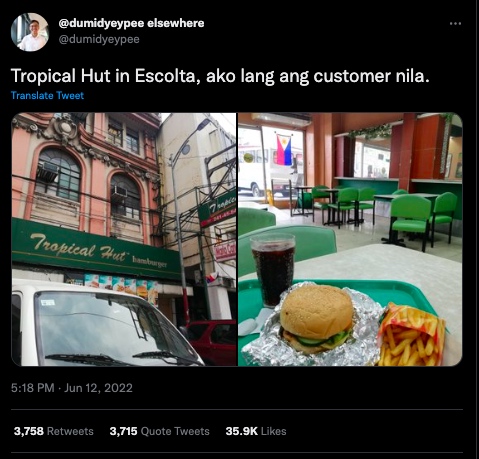Image resolution: width=479 pixels, height=459 pixels.
Task: View the 3,715 Quote Tweets list
Action: [159, 431]
